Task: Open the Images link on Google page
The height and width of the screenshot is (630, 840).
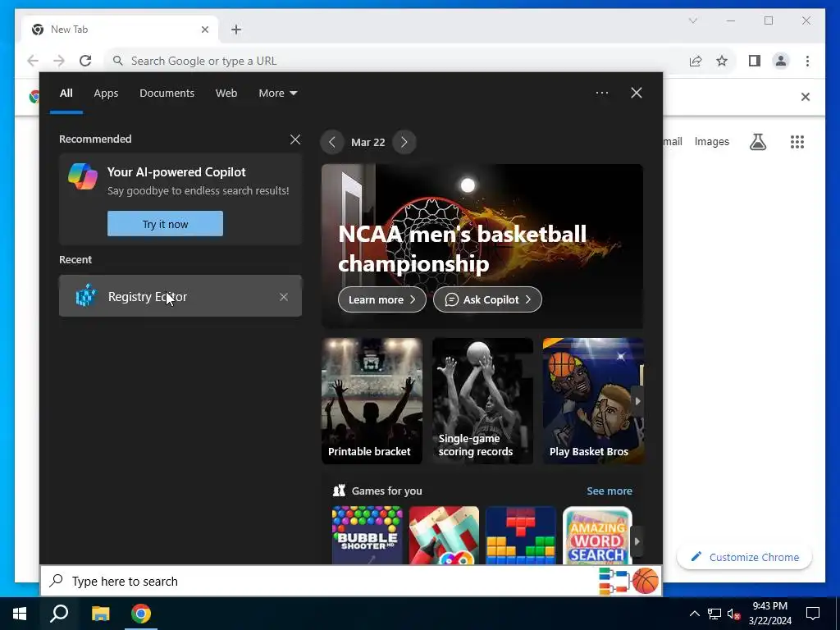Action: click(x=711, y=141)
